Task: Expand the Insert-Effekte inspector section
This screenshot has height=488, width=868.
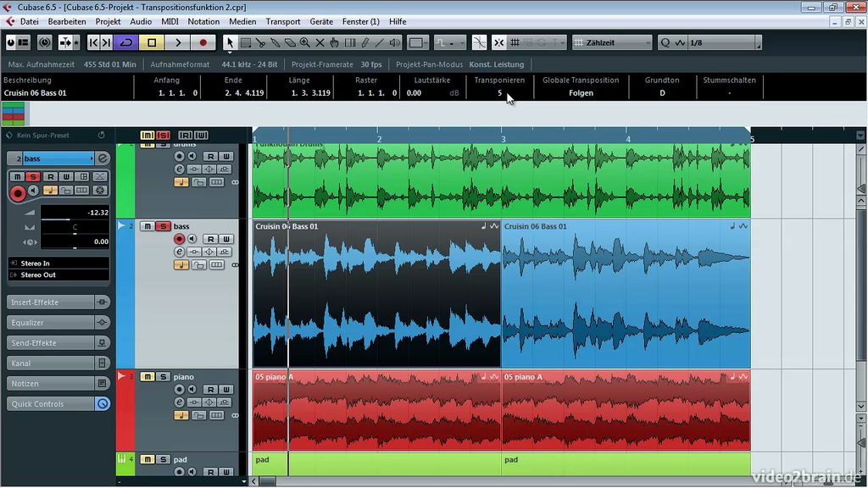Action: 58,302
